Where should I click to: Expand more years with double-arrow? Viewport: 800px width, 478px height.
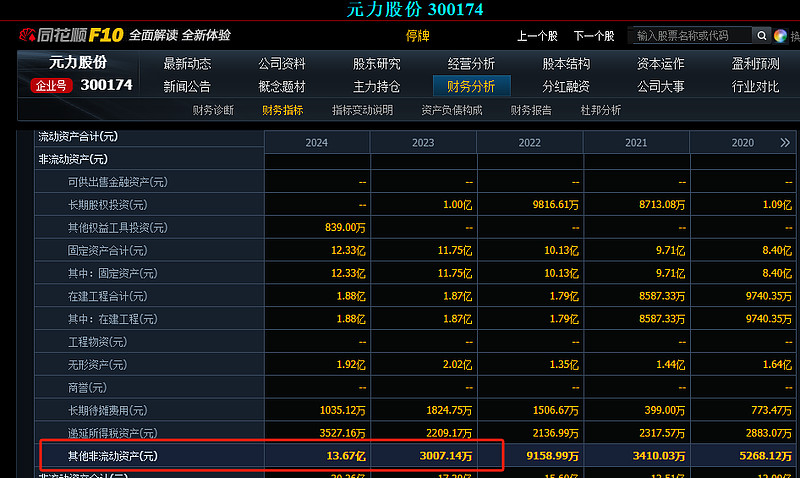(785, 142)
